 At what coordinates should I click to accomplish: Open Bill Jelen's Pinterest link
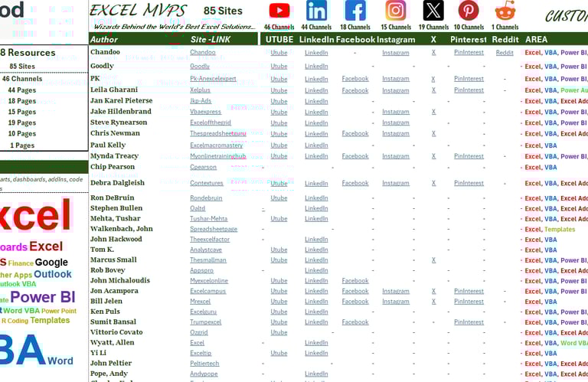(469, 302)
